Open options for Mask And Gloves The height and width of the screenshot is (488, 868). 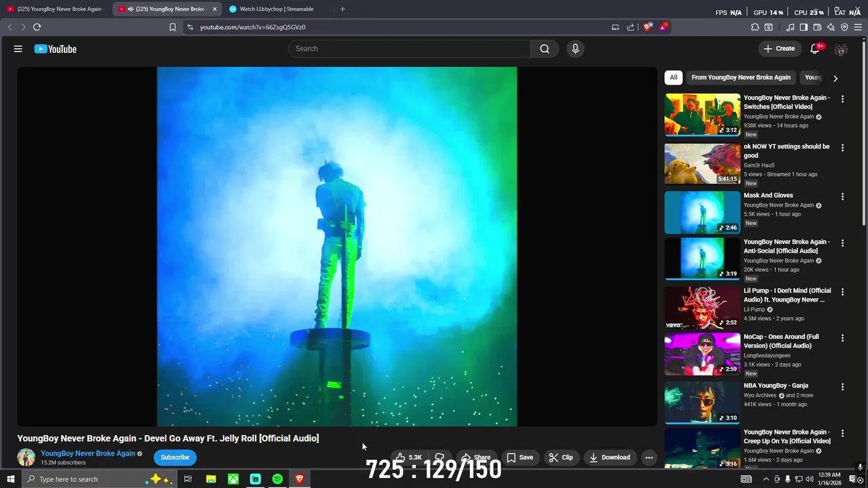(x=842, y=197)
